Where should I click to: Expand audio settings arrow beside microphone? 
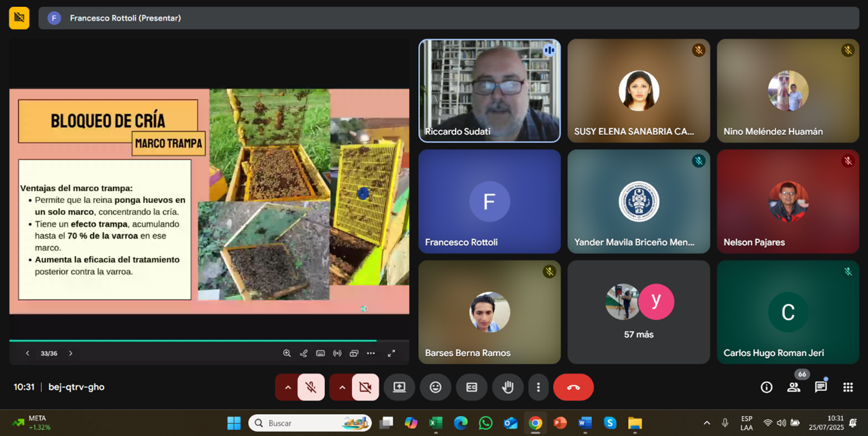tap(287, 387)
